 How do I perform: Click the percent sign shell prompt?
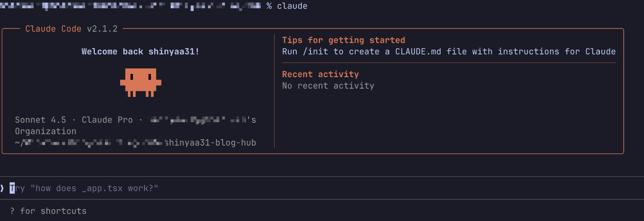(269, 6)
